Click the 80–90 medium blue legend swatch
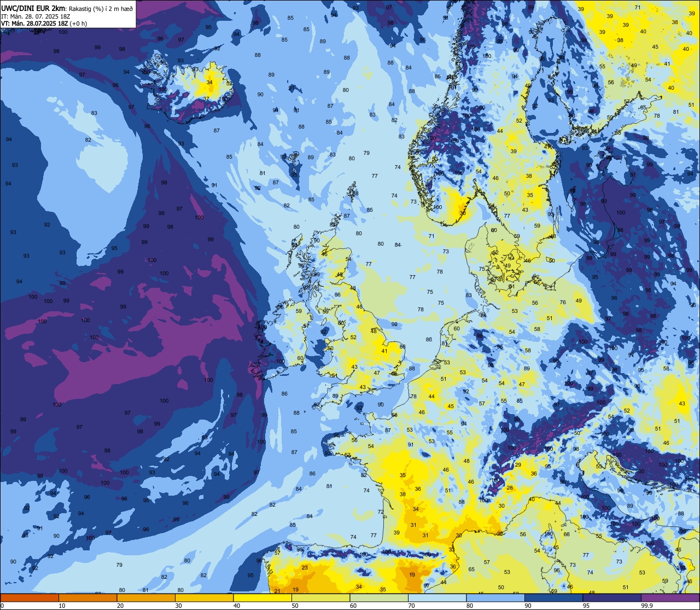 (495, 597)
